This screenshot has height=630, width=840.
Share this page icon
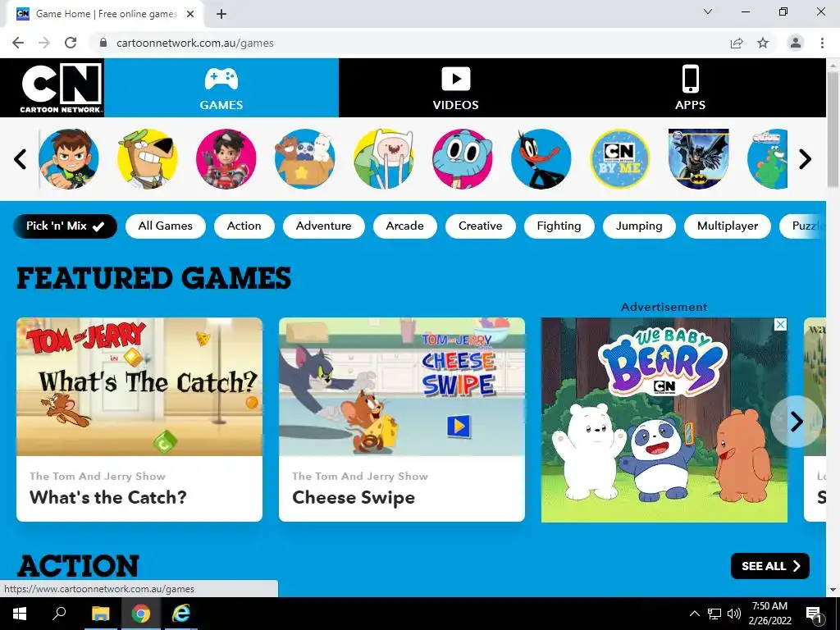(737, 43)
